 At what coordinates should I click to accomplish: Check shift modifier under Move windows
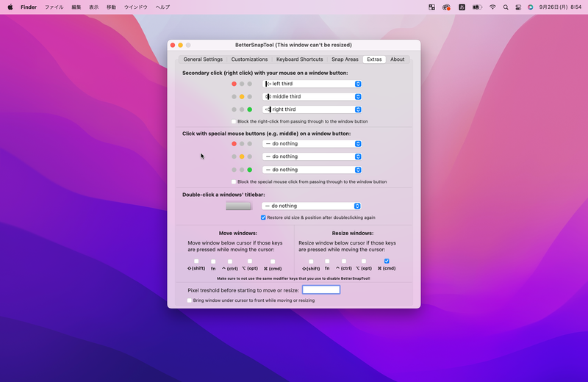tap(196, 262)
